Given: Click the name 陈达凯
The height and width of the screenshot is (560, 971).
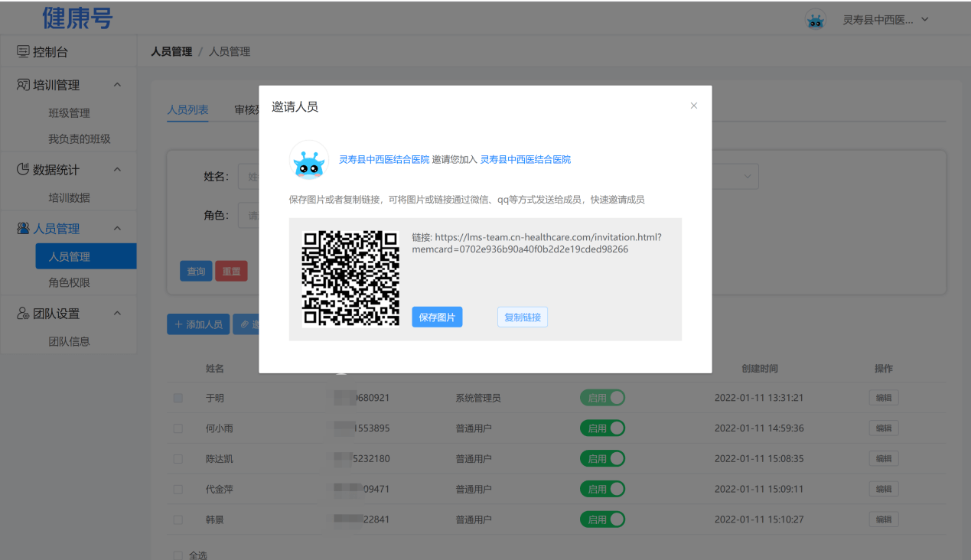Looking at the screenshot, I should click(x=220, y=459).
